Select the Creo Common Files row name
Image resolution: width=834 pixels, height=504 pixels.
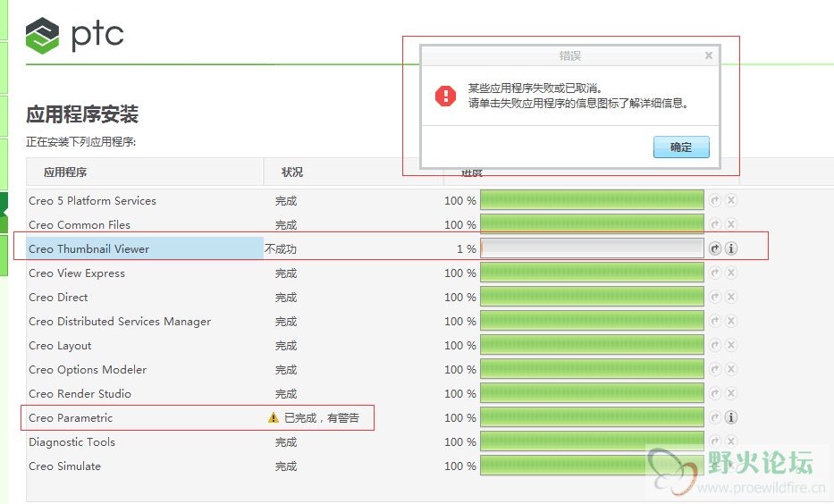click(80, 225)
